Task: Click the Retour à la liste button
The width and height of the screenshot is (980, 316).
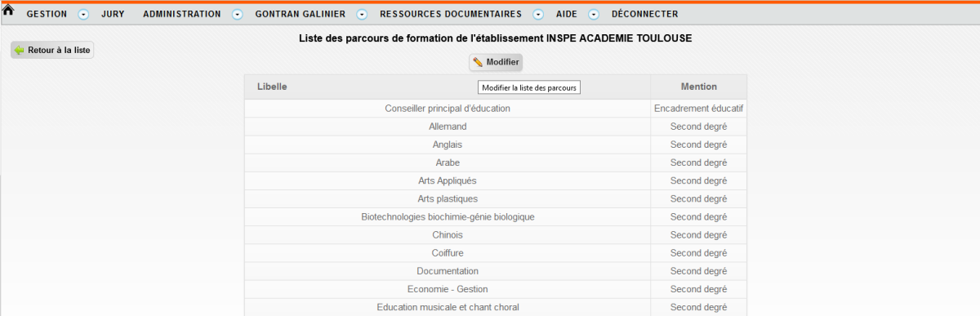Action: (x=52, y=51)
